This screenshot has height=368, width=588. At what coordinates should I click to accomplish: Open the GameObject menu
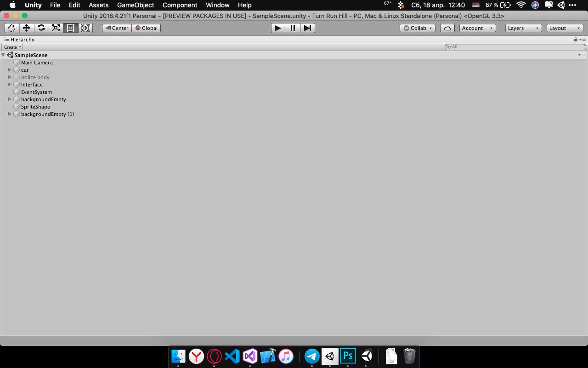point(136,5)
